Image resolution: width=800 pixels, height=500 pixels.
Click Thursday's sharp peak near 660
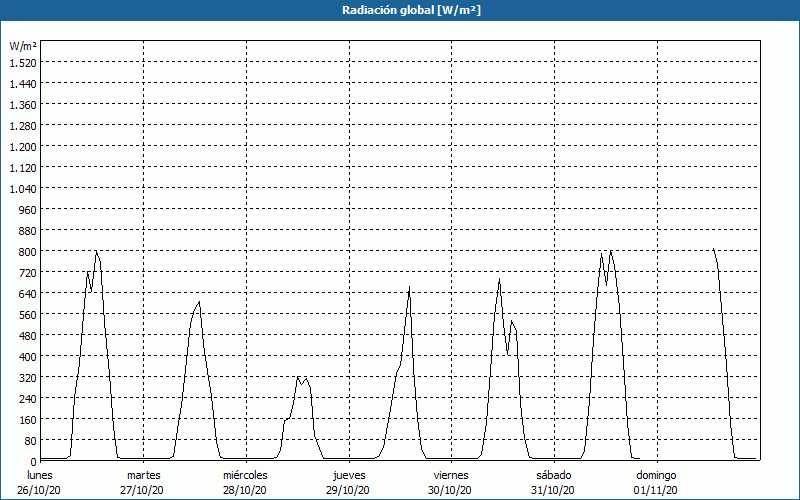(x=409, y=288)
